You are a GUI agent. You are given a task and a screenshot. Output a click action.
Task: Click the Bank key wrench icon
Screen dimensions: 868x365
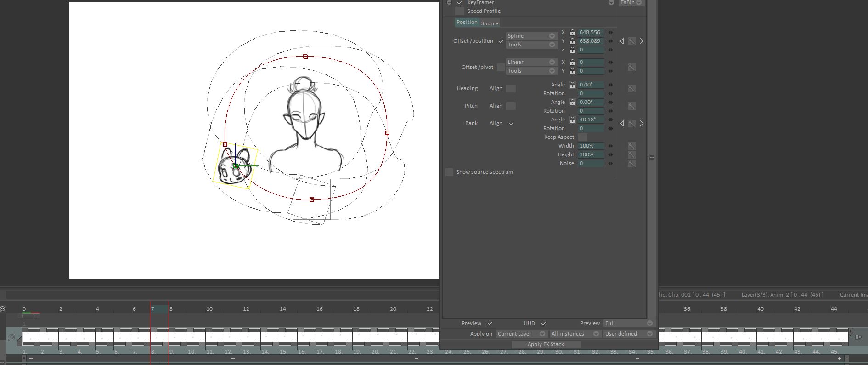tap(631, 124)
